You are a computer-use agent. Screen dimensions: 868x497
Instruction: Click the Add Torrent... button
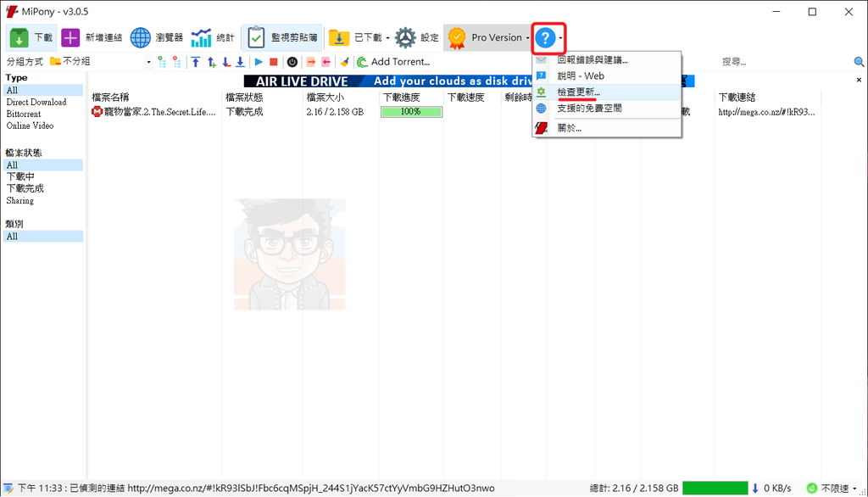[x=393, y=62]
